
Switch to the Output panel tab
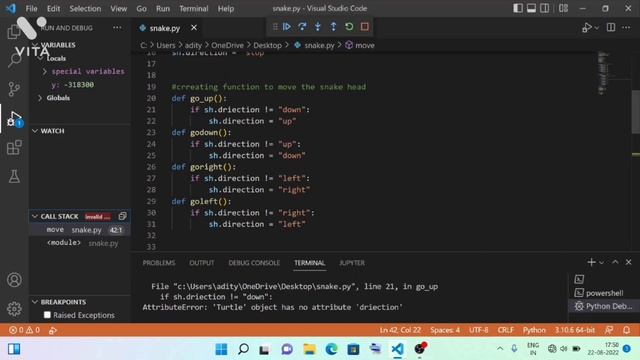(202, 263)
